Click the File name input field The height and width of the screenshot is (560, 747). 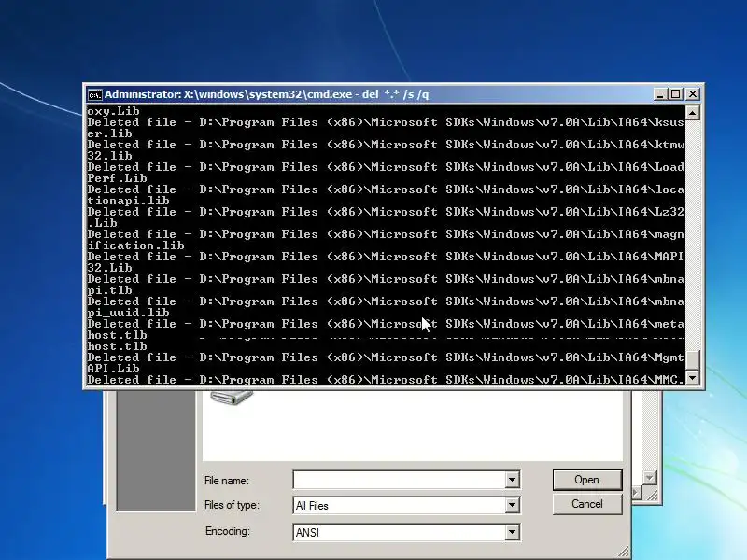coord(400,480)
